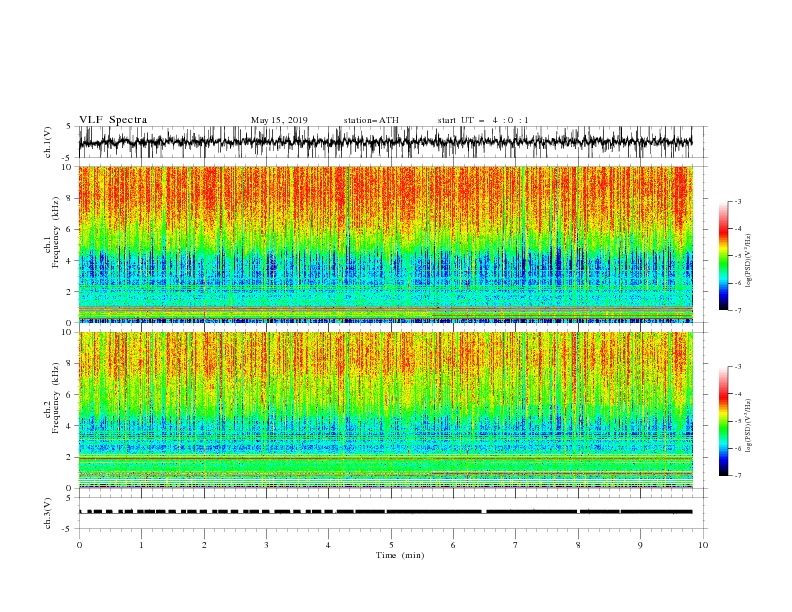Click the "ch.3(V)" axis label
This screenshot has height=612, width=792.
point(48,513)
